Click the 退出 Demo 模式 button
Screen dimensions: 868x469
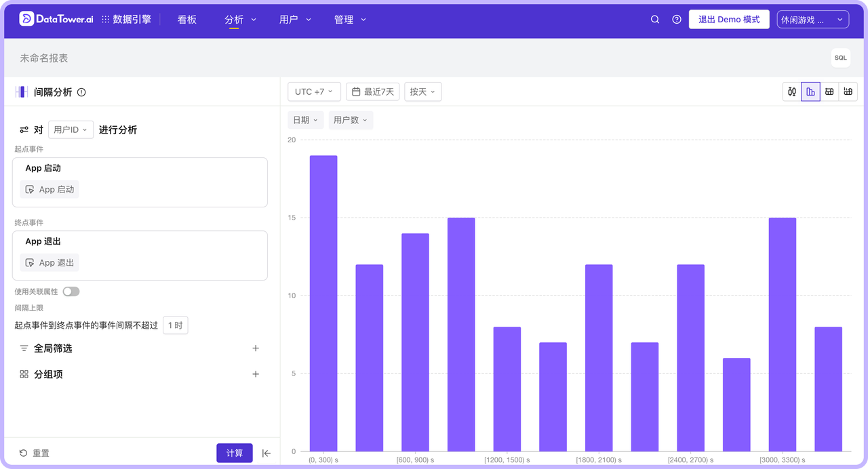[729, 19]
